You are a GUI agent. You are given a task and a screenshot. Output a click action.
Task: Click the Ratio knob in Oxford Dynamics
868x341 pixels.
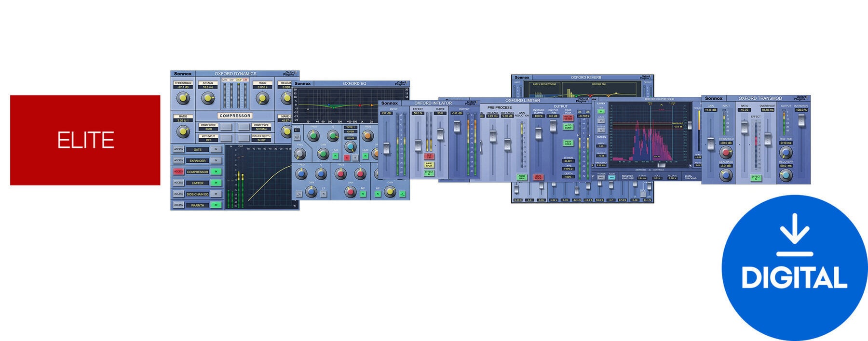coord(183,131)
